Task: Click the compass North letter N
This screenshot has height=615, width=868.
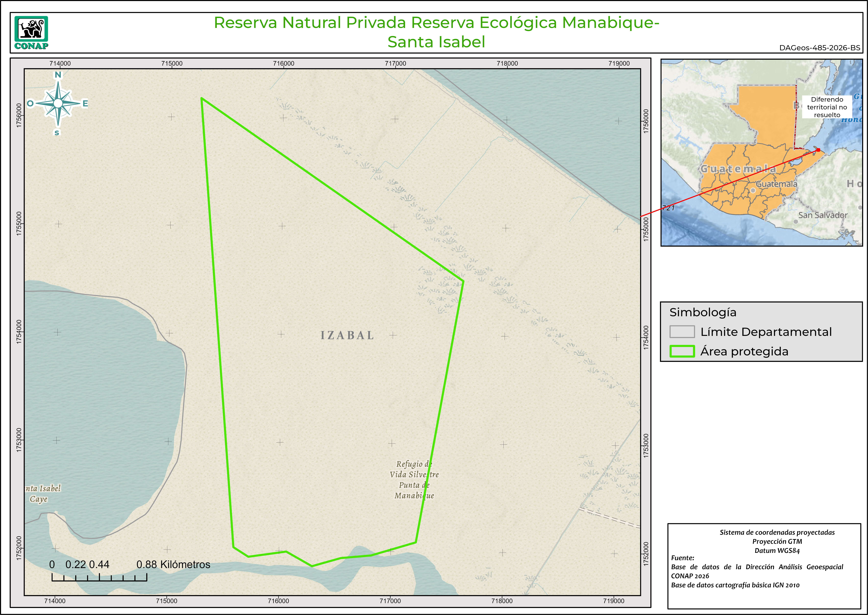Action: (x=58, y=75)
